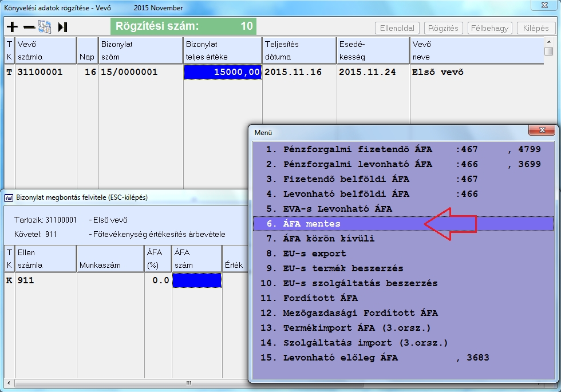The width and height of the screenshot is (561, 392).
Task: Click the plus icon to add a row
Action: pos(12,27)
